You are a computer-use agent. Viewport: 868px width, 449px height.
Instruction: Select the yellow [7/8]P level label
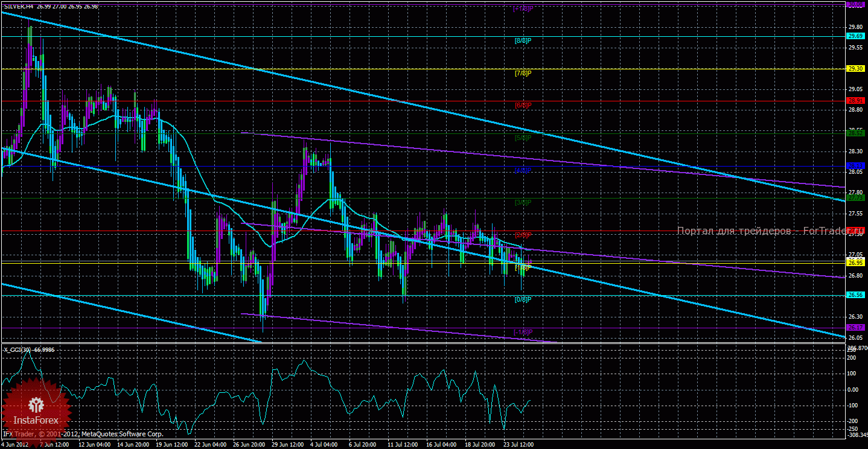(x=523, y=73)
